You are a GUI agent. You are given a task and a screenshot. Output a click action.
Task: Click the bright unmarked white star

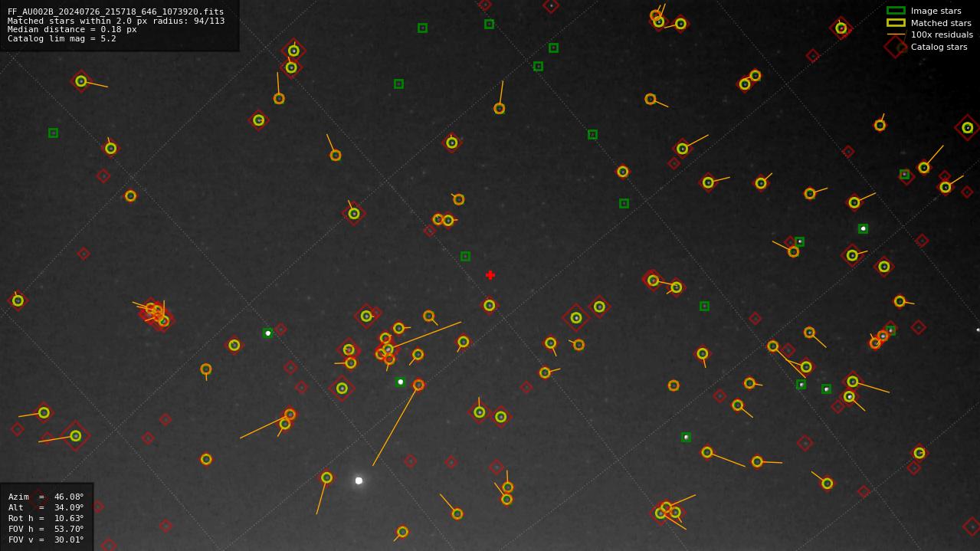pyautogui.click(x=359, y=480)
